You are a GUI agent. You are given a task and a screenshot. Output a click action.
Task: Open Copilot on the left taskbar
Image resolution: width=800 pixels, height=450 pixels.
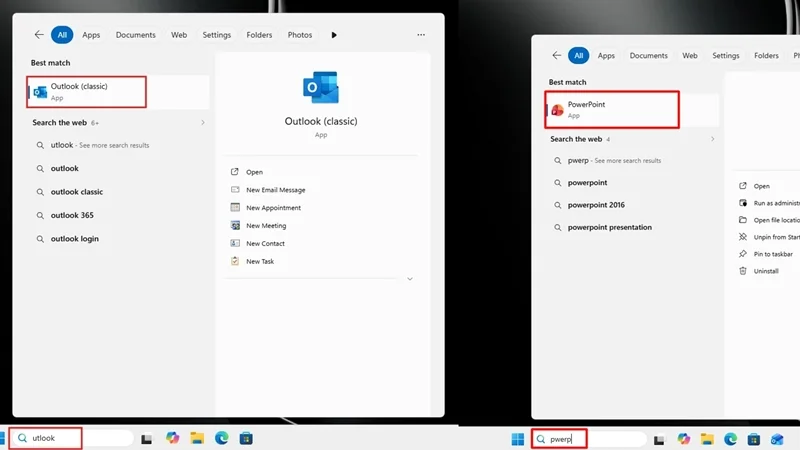(x=172, y=438)
